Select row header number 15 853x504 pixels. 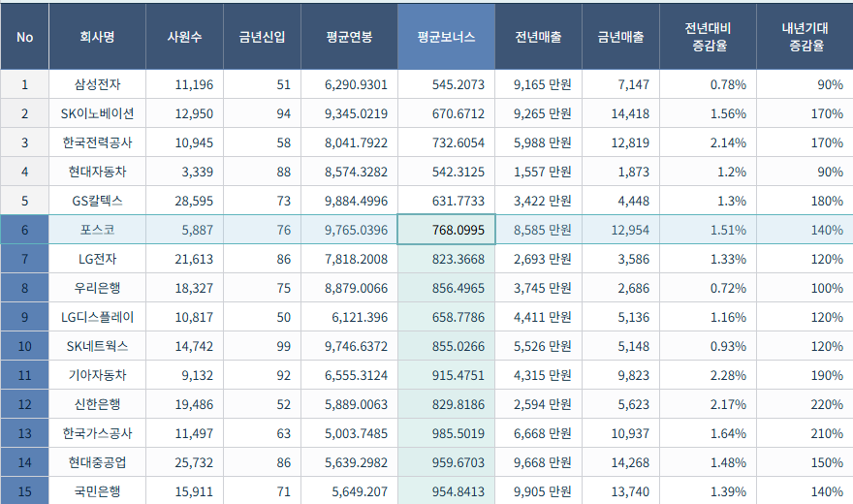click(24, 491)
